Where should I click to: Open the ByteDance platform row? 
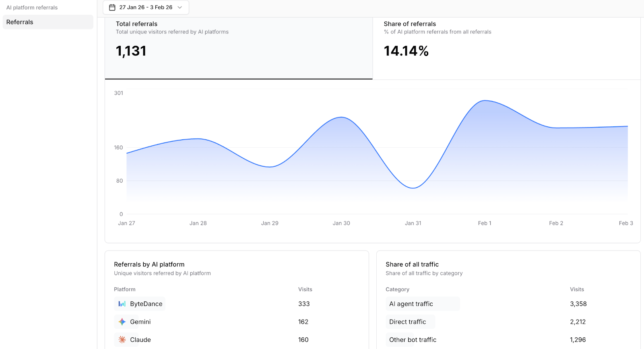pos(146,304)
